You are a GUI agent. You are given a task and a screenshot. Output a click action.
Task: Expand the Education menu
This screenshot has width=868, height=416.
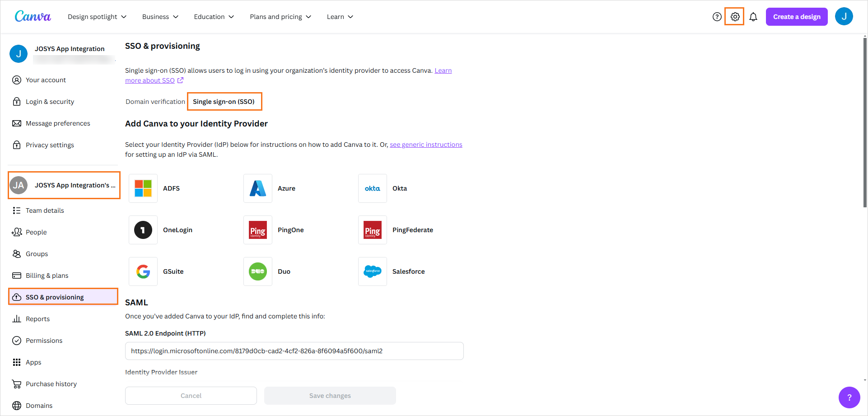[214, 17]
